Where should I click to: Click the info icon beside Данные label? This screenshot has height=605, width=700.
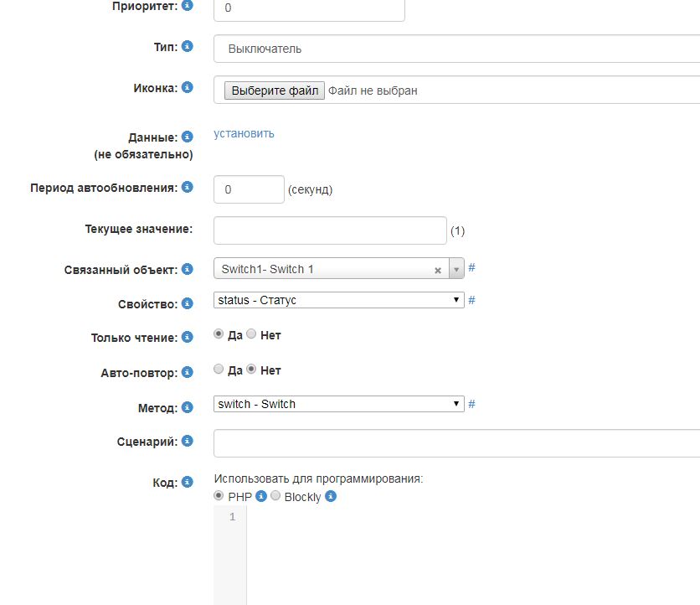pos(187,136)
